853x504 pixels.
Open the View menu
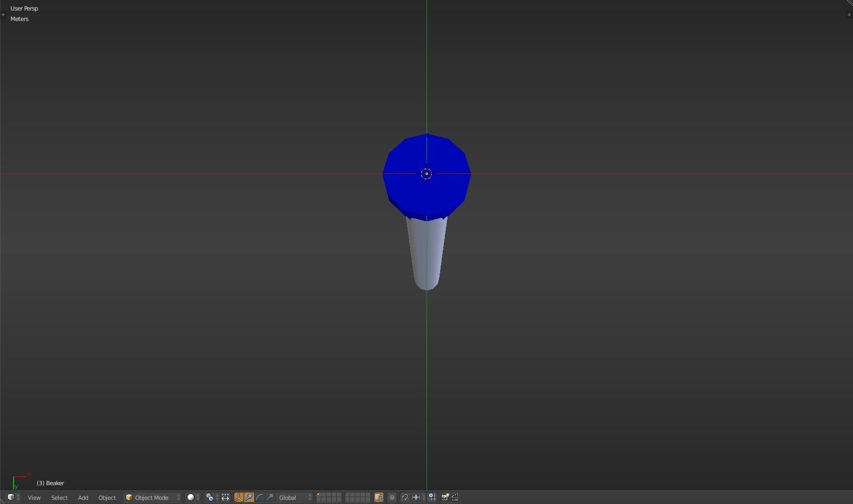[34, 497]
